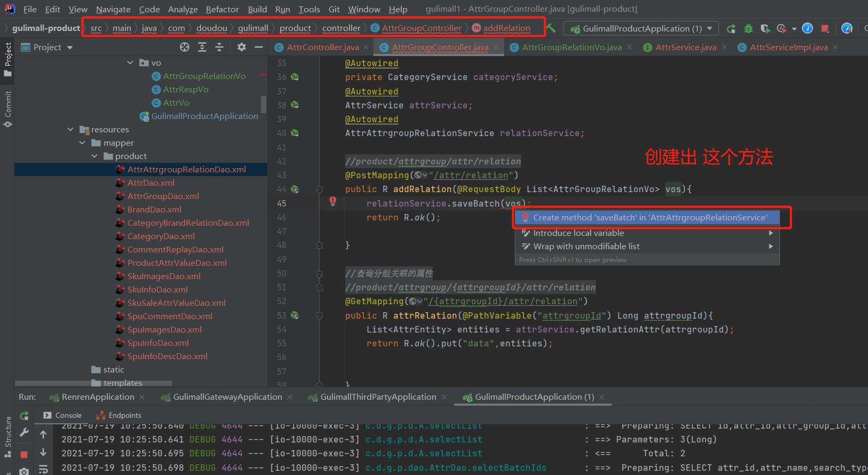Fold the addRelation method at line 44
This screenshot has width=868, height=475.
click(320, 189)
